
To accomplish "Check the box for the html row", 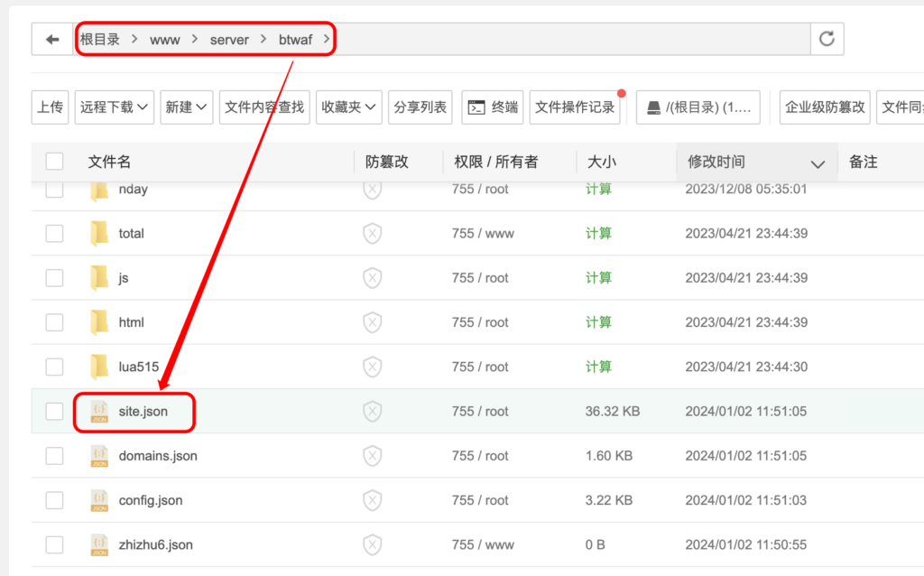I will click(x=54, y=322).
